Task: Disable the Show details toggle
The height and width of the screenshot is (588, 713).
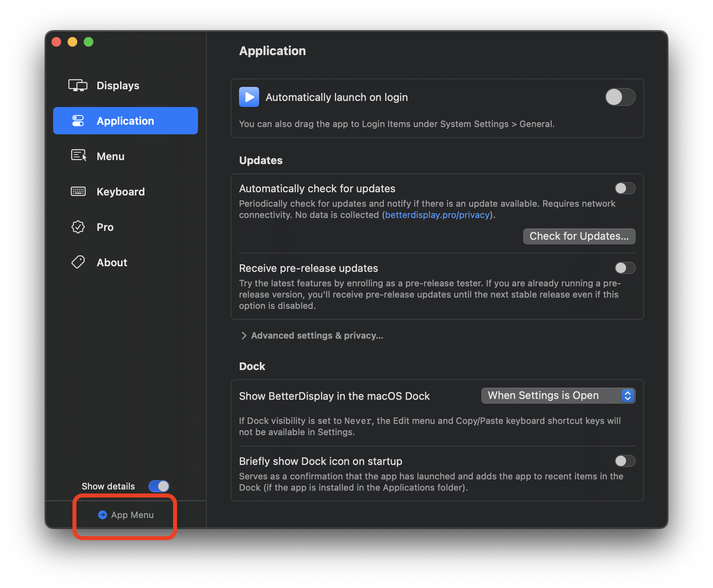Action: click(159, 486)
